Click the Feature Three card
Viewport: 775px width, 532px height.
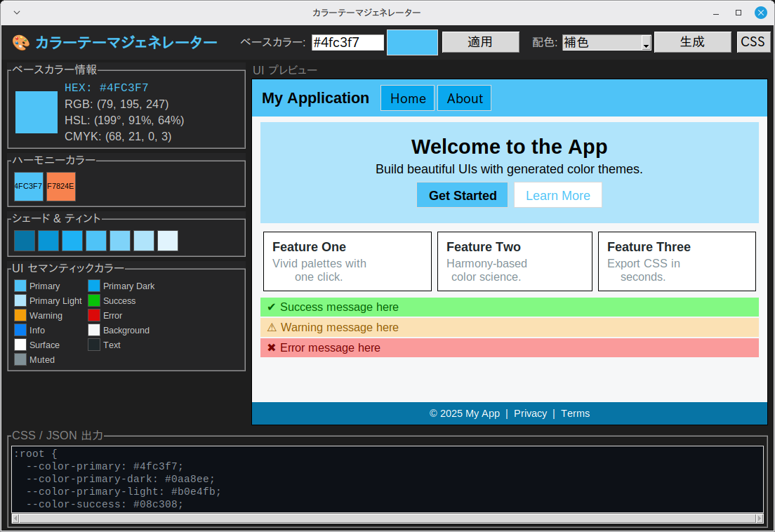(677, 261)
